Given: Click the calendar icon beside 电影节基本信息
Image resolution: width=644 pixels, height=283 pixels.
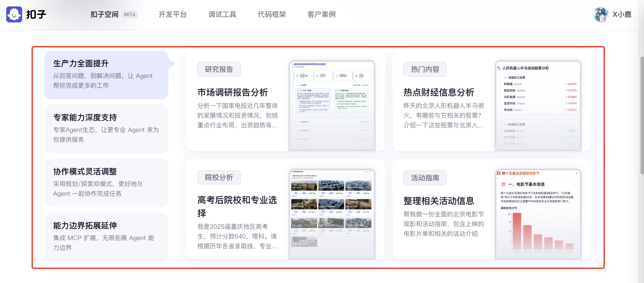Looking at the screenshot, I should [503, 184].
